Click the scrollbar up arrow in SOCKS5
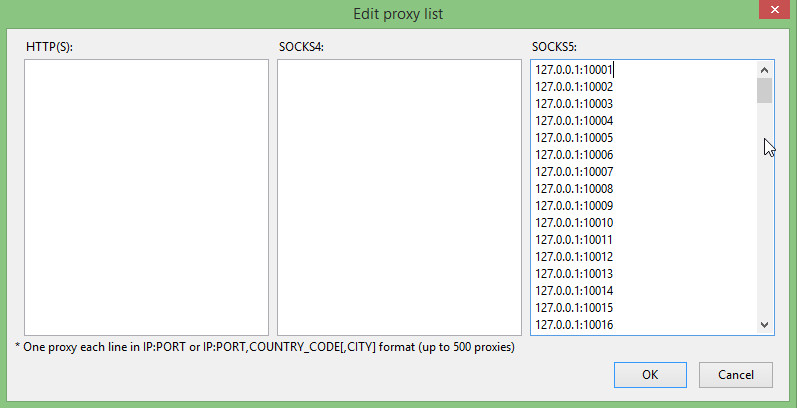 point(764,70)
